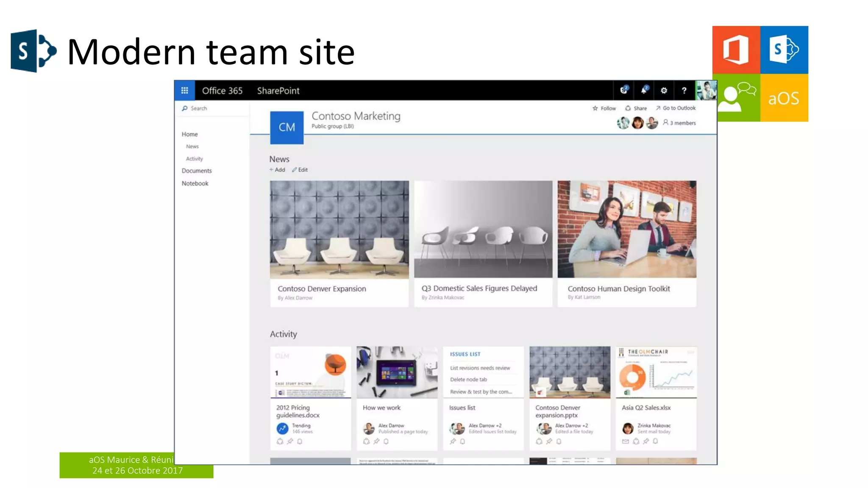
Task: Open the Office 365 app launcher waffle
Action: 184,90
